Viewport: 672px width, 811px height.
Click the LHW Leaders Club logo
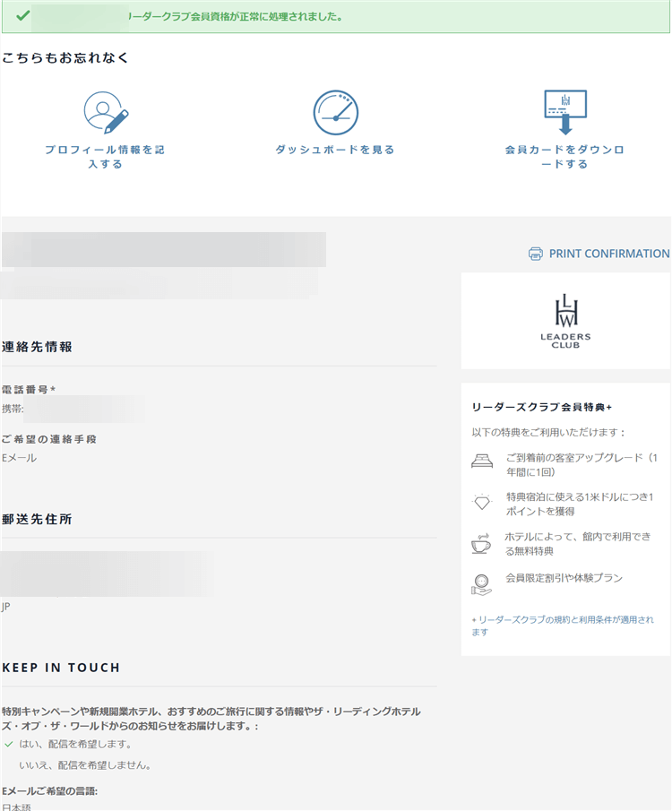coord(565,320)
